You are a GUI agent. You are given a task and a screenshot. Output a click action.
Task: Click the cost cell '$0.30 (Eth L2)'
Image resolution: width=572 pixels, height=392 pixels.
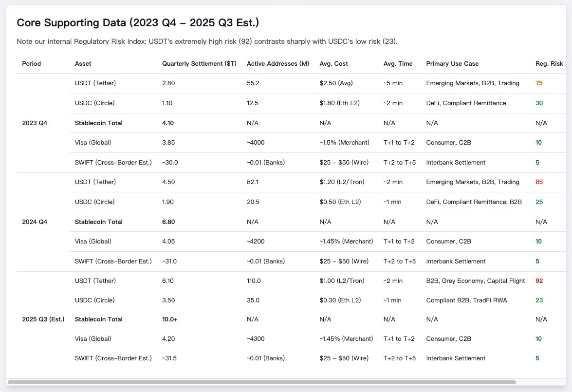point(340,300)
